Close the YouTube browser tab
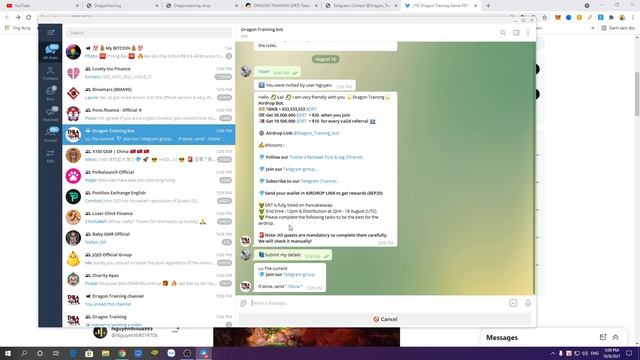640x360 pixels. [x=78, y=6]
